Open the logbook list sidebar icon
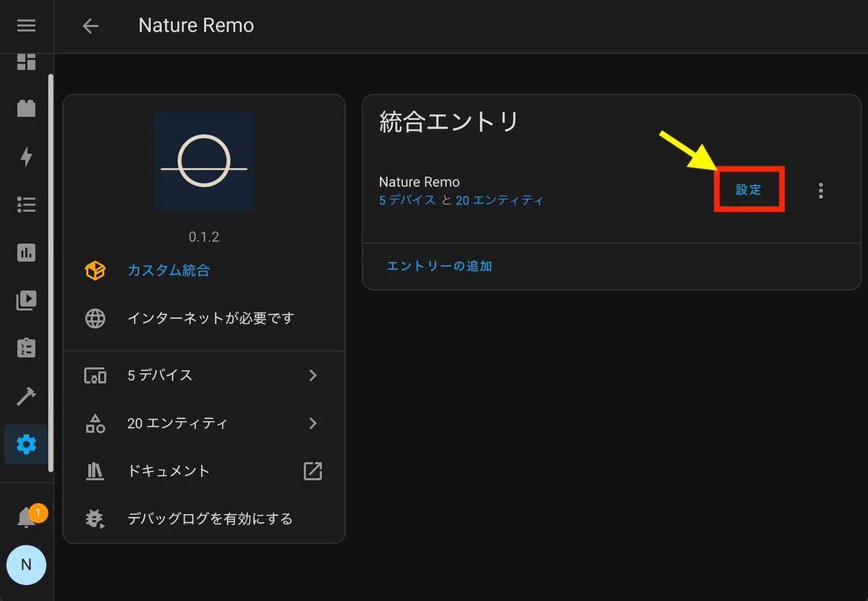This screenshot has width=868, height=601. tap(26, 205)
